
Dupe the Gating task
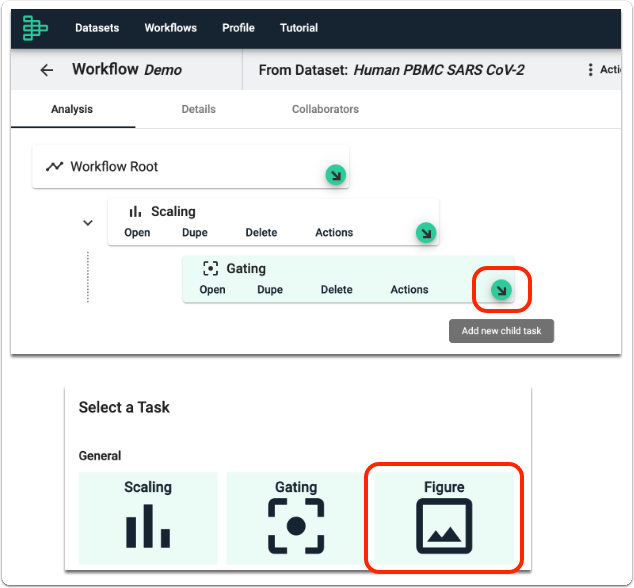(x=270, y=290)
